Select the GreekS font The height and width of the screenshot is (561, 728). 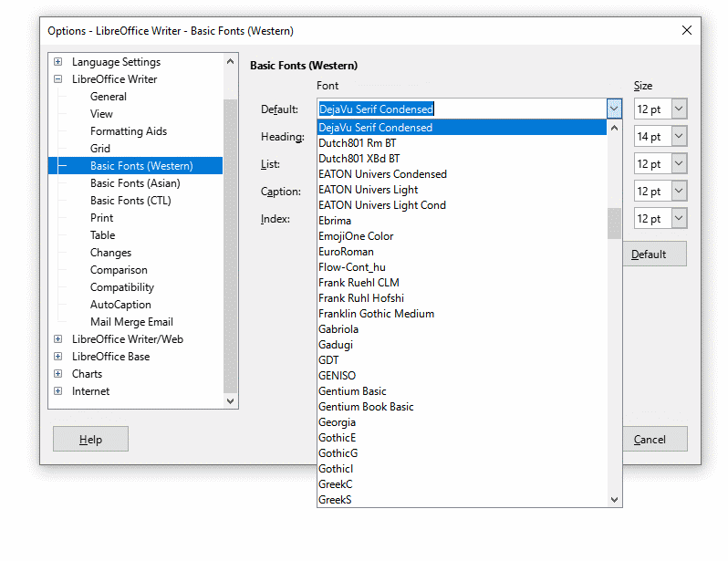coord(462,500)
